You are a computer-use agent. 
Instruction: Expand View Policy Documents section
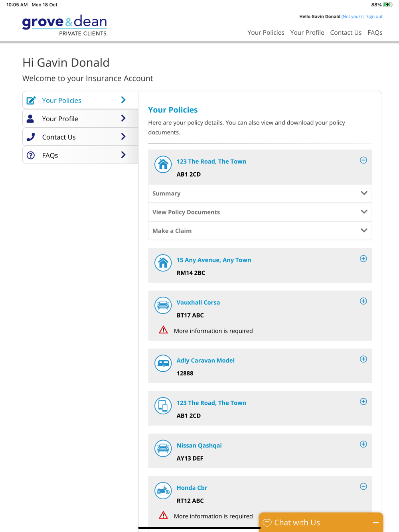363,212
